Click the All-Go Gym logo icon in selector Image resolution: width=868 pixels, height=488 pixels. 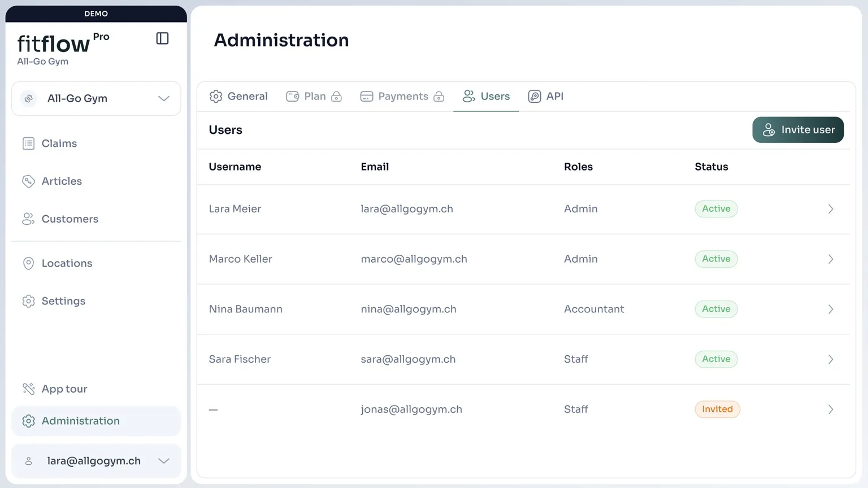[28, 98]
